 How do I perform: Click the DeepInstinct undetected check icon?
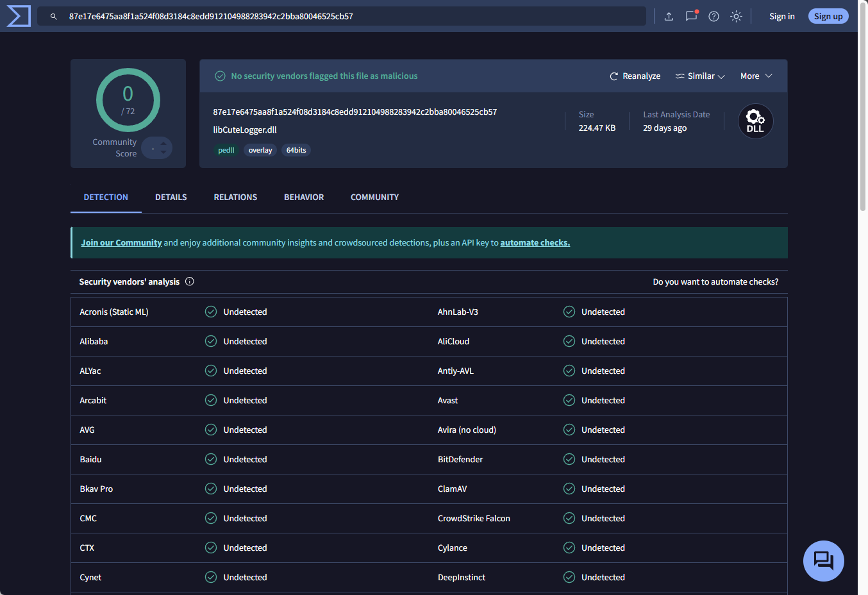point(569,577)
